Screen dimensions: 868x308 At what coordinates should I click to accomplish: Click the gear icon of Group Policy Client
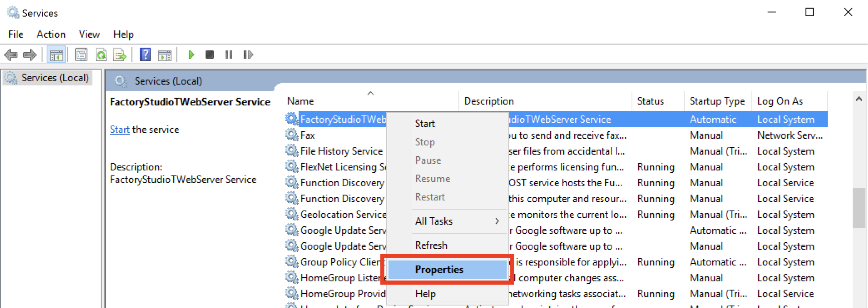pyautogui.click(x=292, y=261)
